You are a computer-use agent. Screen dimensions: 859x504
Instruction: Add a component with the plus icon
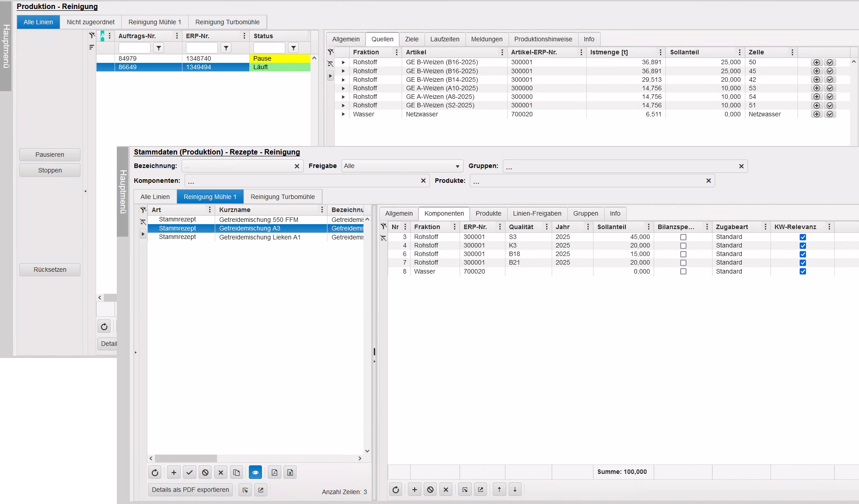[x=415, y=490]
